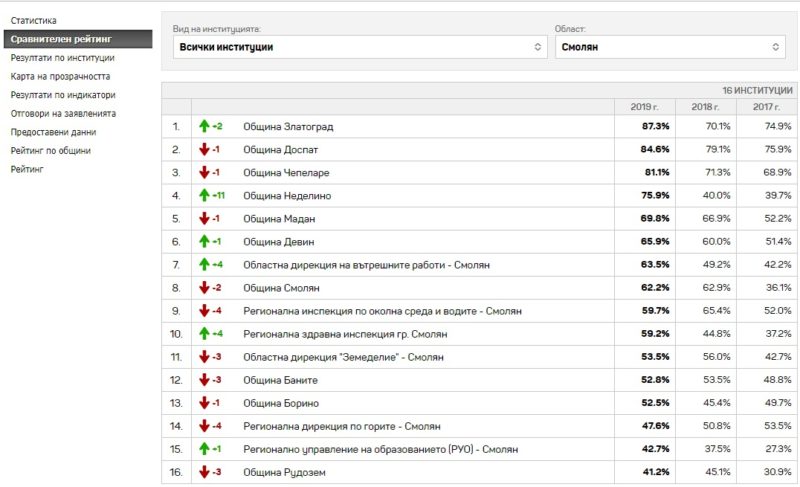Open Рейтинг по общини page
This screenshot has height=487, width=800.
coord(51,150)
